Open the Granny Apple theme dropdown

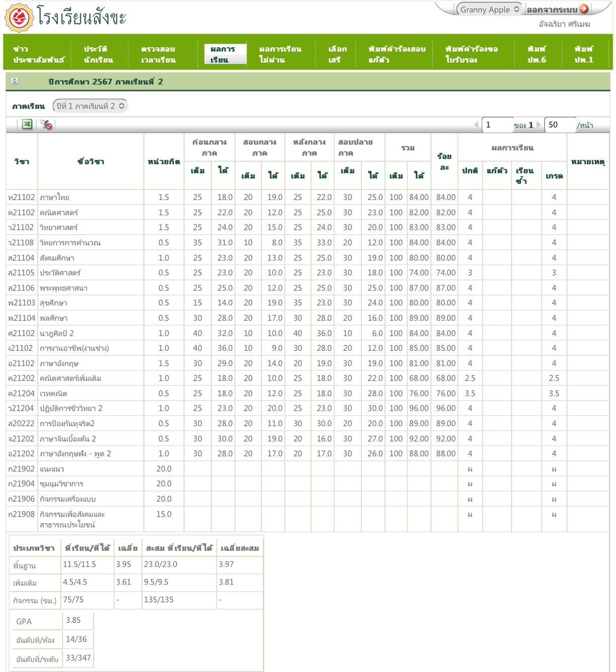489,9
